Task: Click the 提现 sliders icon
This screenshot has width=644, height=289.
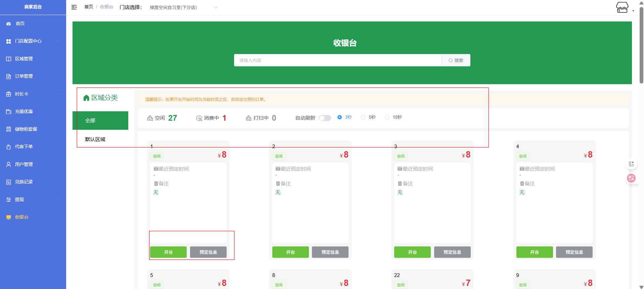Action: pyautogui.click(x=9, y=199)
